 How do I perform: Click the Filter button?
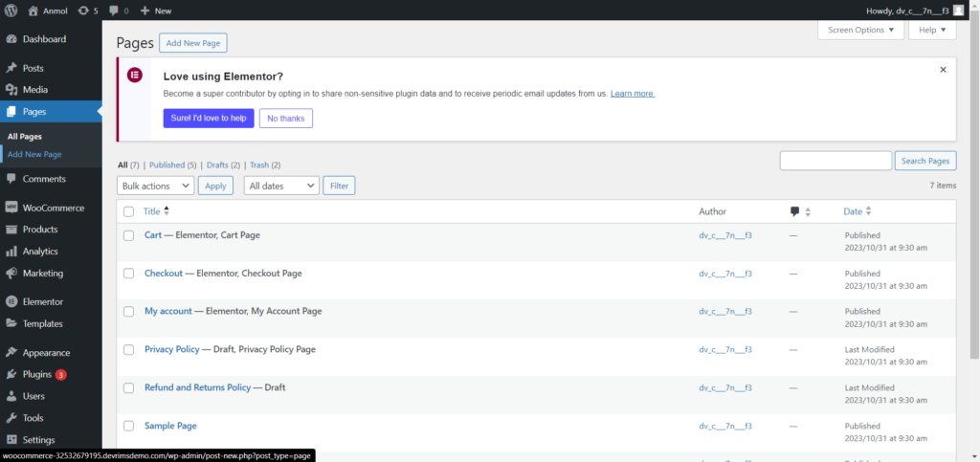tap(340, 186)
